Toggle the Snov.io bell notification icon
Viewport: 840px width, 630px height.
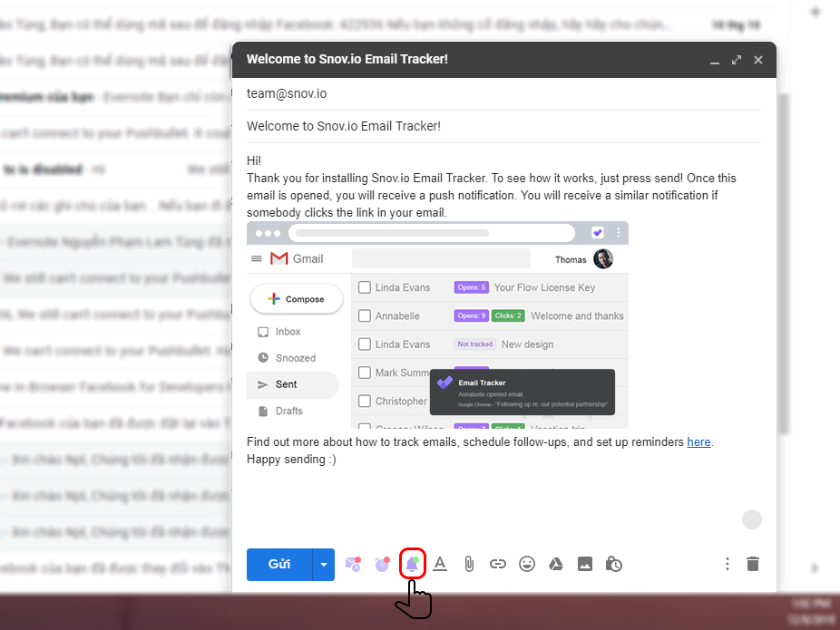point(413,564)
